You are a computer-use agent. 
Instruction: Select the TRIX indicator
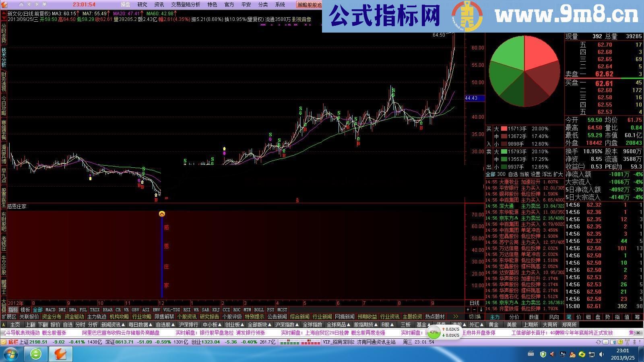[x=95, y=310]
